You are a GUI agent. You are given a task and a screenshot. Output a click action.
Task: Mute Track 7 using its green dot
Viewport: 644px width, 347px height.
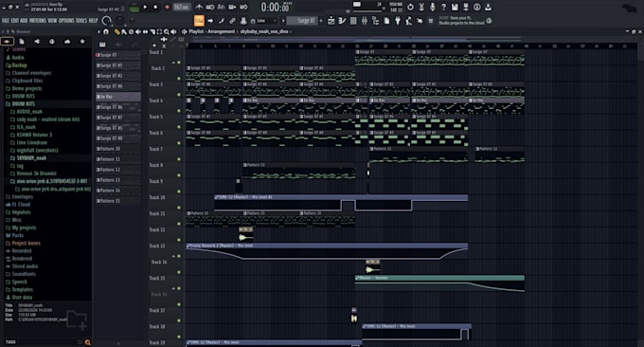tap(179, 159)
